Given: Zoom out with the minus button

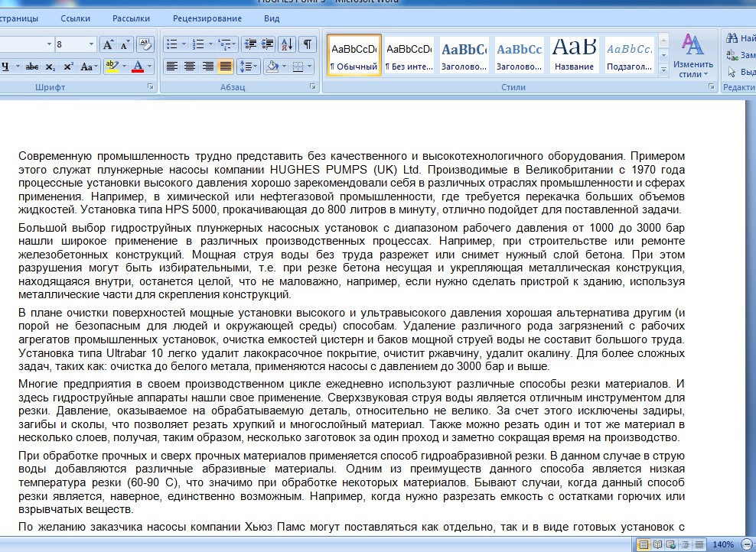Looking at the screenshot, I should (x=747, y=545).
